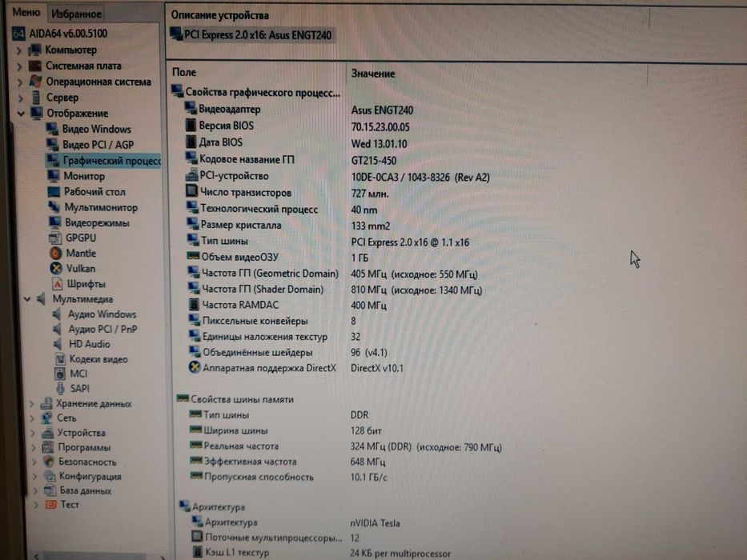
Task: Expand the Сеть tree node
Action: pos(32,418)
